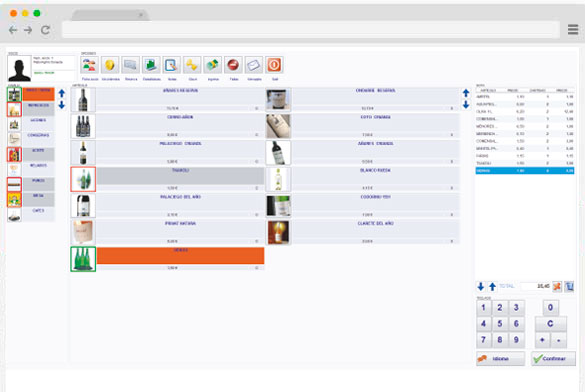Select the LICORES category
585x392 pixels.
pyautogui.click(x=38, y=124)
